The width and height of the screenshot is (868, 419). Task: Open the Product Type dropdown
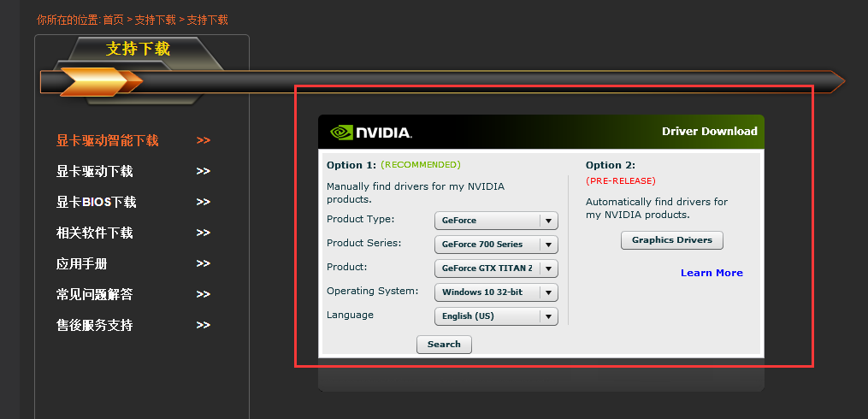point(496,221)
